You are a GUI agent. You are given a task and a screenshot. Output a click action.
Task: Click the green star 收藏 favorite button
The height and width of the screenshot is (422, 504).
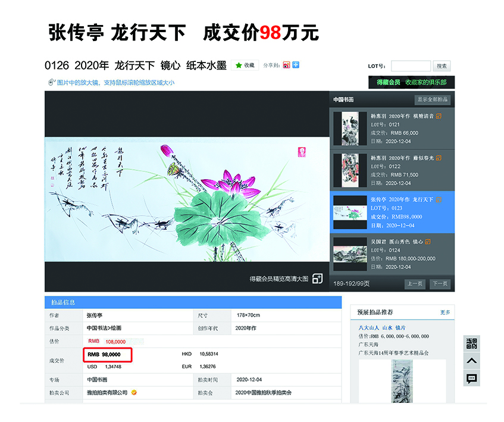tap(245, 65)
